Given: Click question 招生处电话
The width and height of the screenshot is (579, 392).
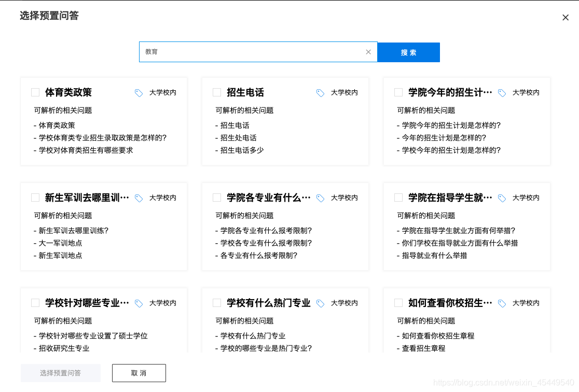Looking at the screenshot, I should click(239, 138).
